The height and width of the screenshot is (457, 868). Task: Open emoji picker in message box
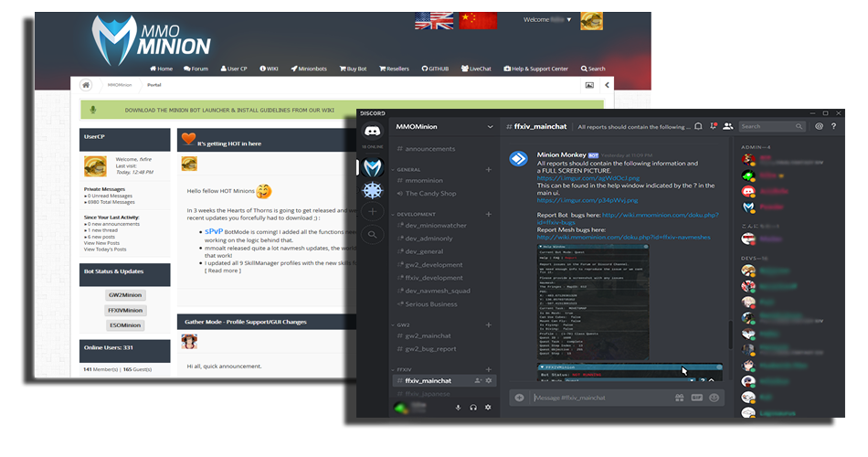[x=715, y=398]
